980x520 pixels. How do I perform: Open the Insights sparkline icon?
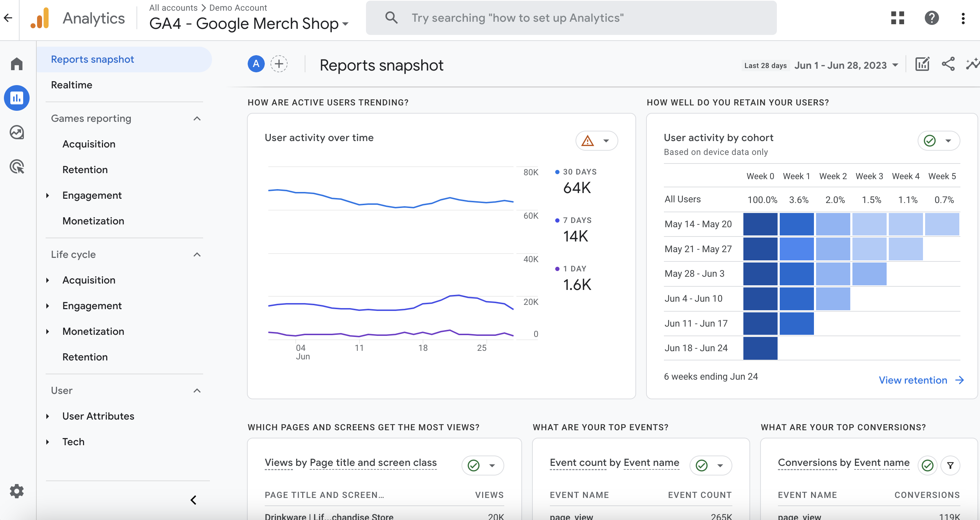973,64
